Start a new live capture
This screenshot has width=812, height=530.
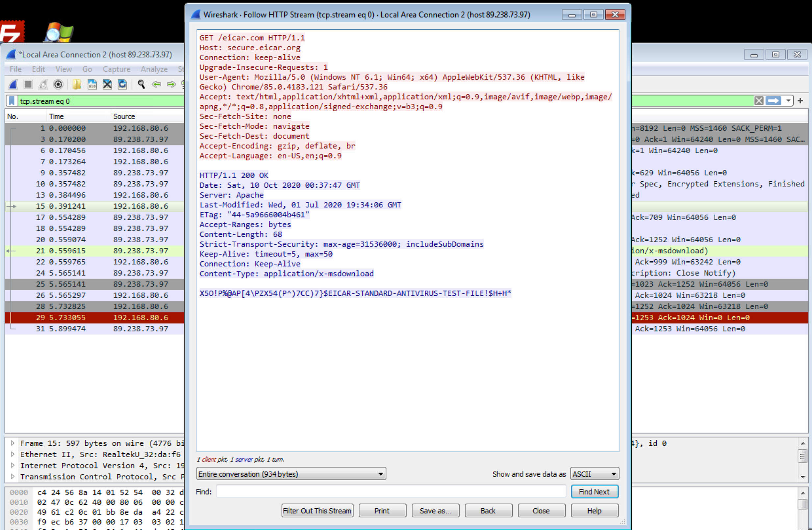[x=13, y=84]
